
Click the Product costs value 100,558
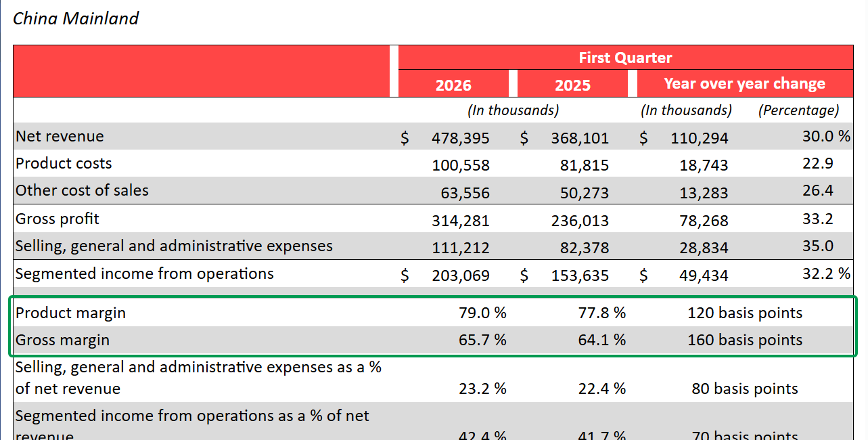pos(461,165)
